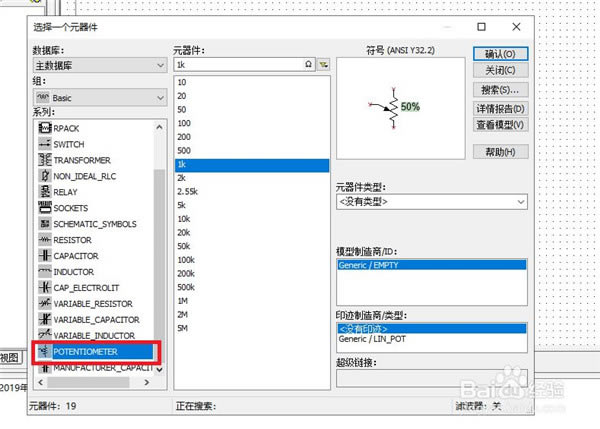
Task: Click the ohm symbol in component field
Action: pos(308,64)
